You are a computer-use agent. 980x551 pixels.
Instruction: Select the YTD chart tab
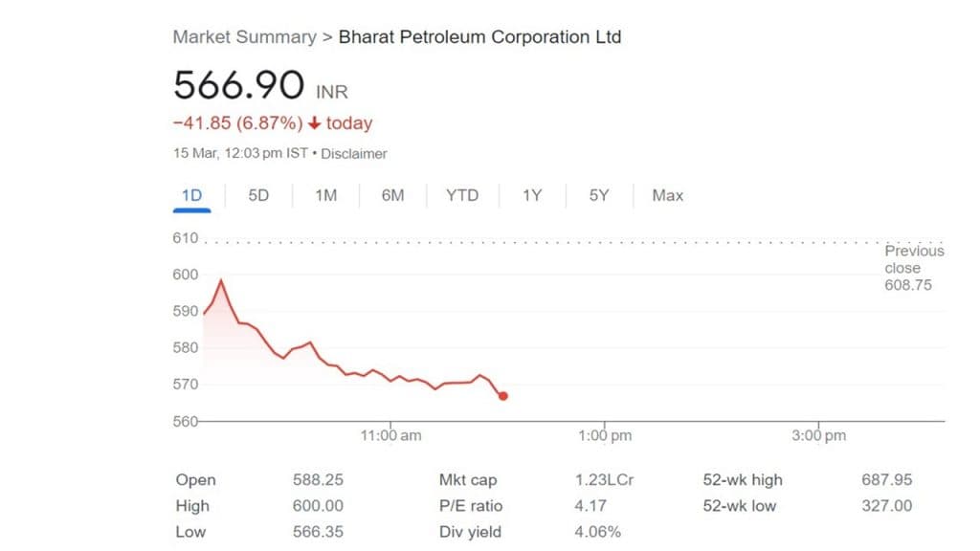tap(462, 196)
